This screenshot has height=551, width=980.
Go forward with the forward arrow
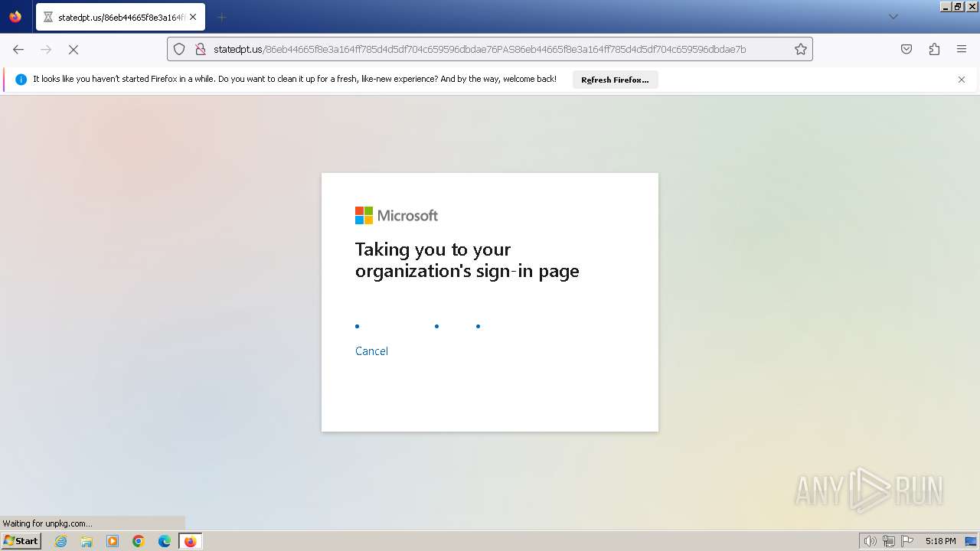tap(46, 49)
